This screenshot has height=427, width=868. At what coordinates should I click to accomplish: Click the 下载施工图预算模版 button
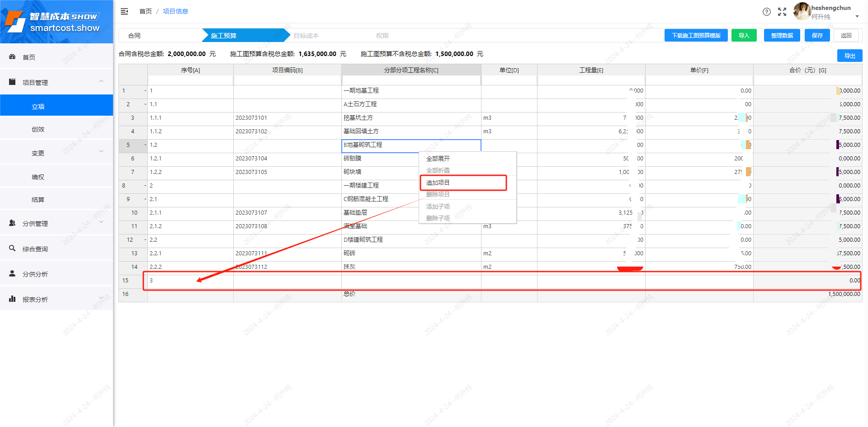click(696, 36)
